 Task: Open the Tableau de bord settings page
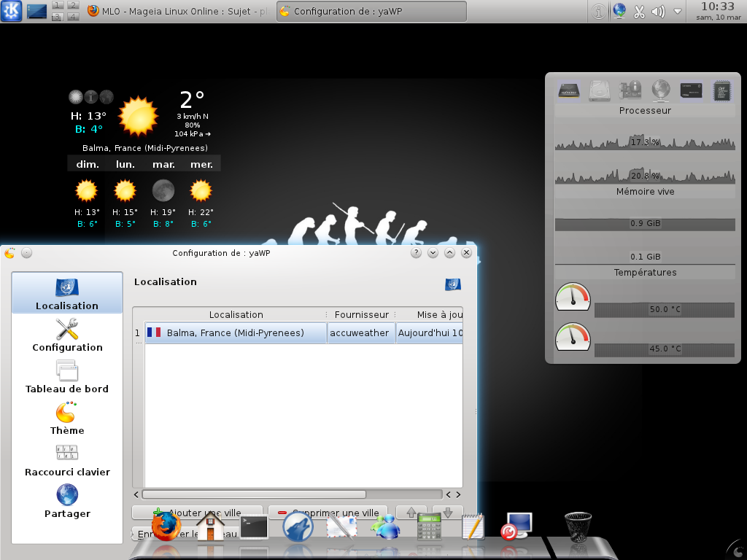point(67,376)
